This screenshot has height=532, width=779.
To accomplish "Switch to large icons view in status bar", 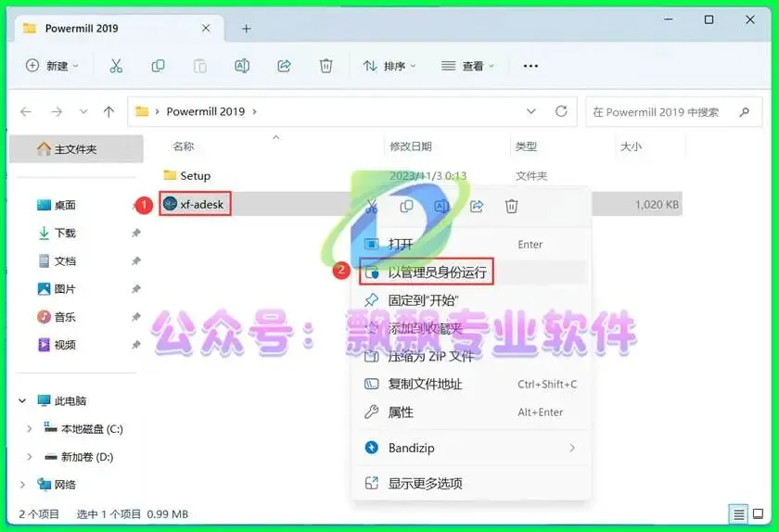I will tap(759, 514).
